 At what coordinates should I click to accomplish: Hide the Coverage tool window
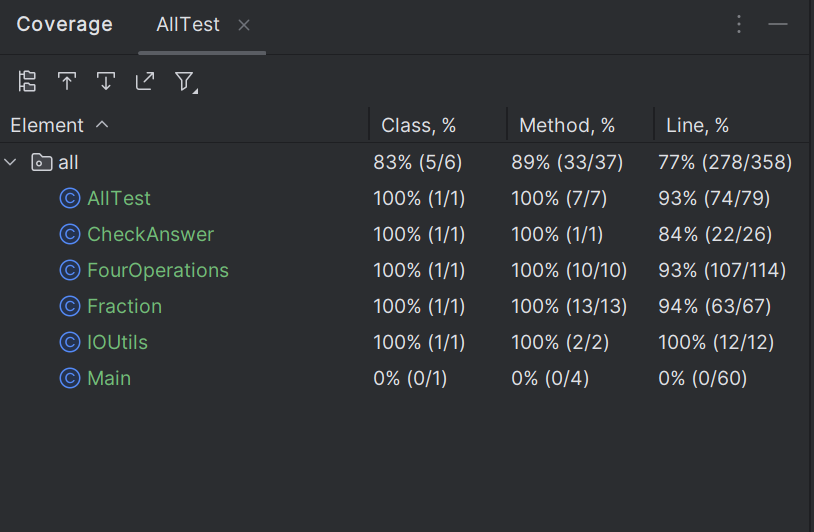778,25
